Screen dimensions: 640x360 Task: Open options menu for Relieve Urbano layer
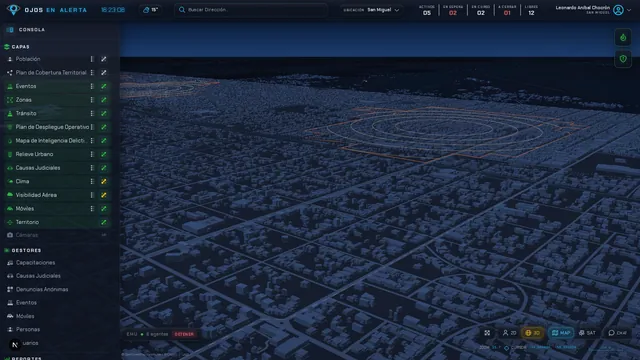tap(92, 154)
